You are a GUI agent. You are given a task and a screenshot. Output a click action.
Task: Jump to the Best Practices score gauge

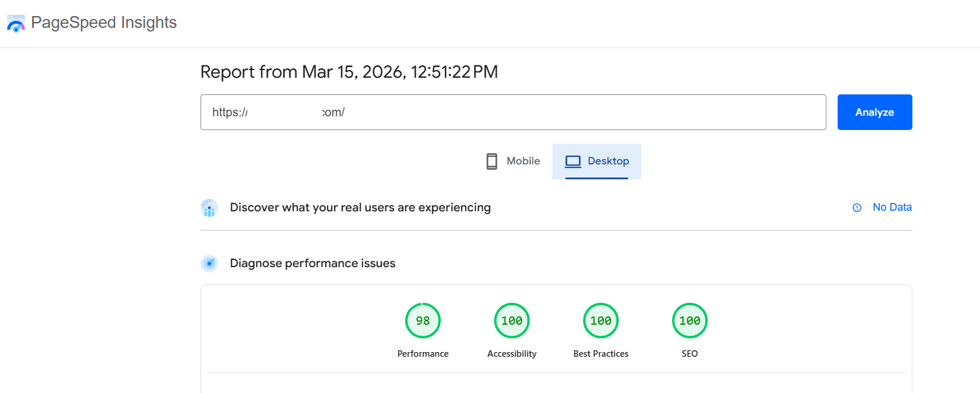[x=601, y=321]
